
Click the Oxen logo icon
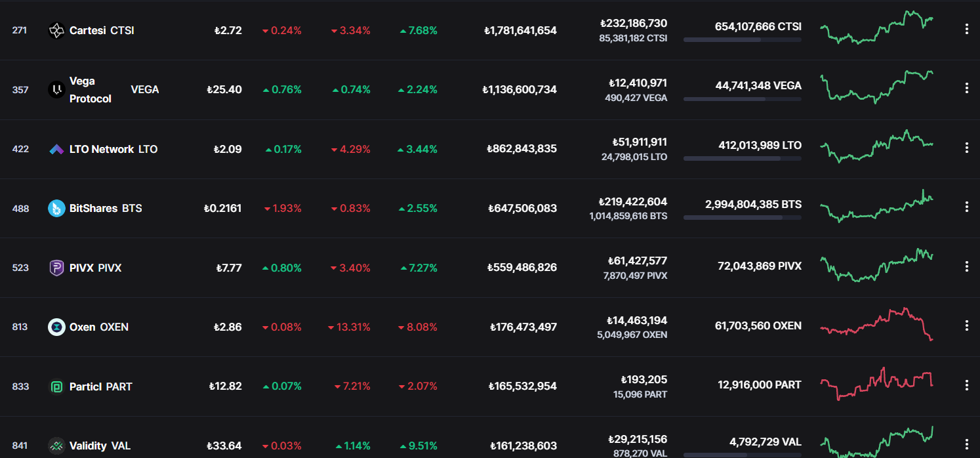point(57,327)
